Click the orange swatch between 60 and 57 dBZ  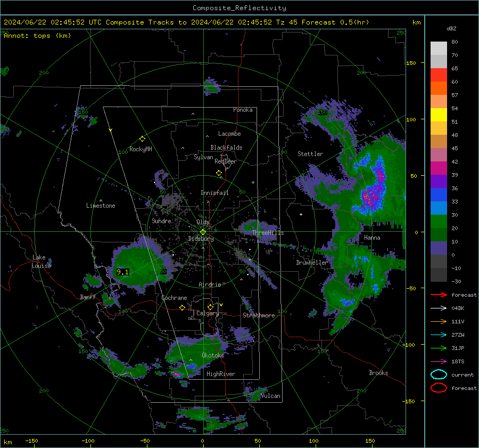coord(439,88)
